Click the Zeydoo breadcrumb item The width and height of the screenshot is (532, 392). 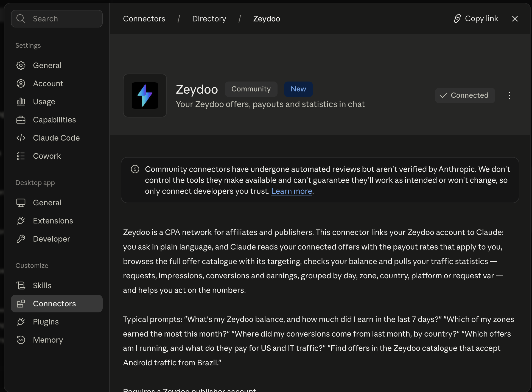click(x=267, y=19)
